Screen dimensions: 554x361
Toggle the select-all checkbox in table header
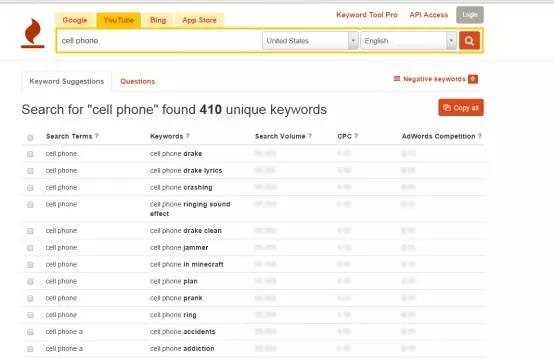click(x=30, y=138)
